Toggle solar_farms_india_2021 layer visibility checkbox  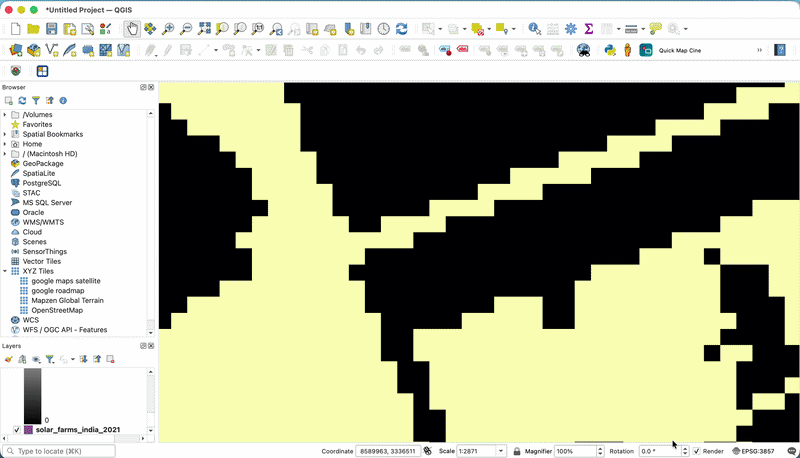pyautogui.click(x=17, y=429)
